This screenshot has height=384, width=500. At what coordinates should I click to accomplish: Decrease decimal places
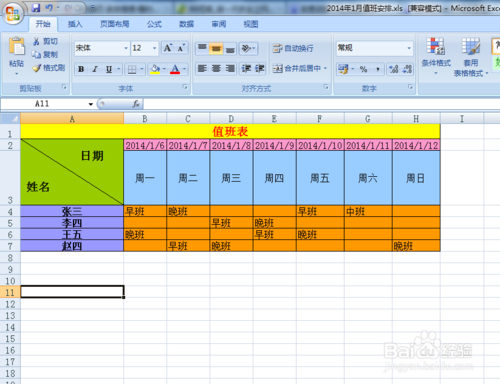click(x=407, y=69)
